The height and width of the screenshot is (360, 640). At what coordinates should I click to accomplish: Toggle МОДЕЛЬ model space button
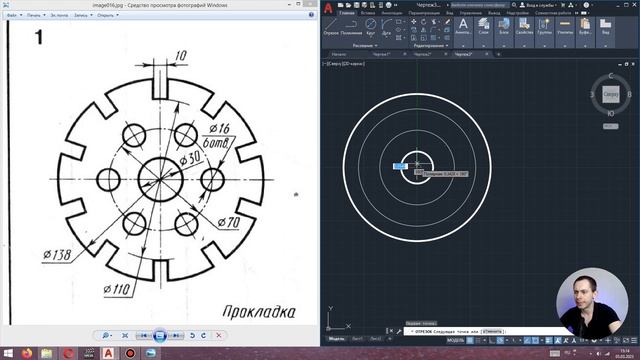[x=456, y=340]
